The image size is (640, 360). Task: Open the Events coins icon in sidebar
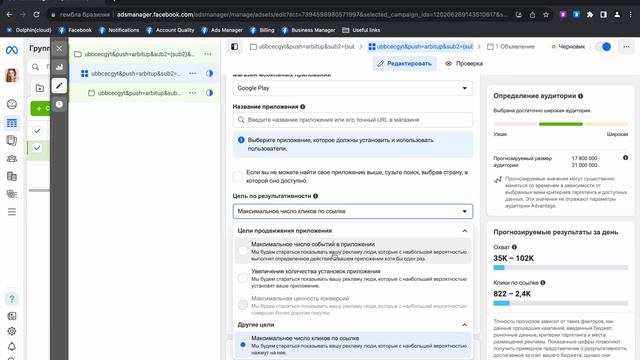coord(11,194)
